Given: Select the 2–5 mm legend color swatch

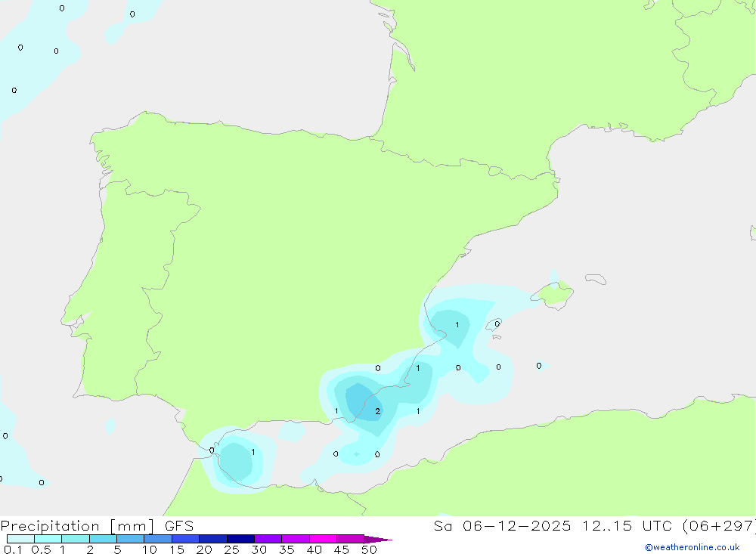Looking at the screenshot, I should [x=103, y=539].
